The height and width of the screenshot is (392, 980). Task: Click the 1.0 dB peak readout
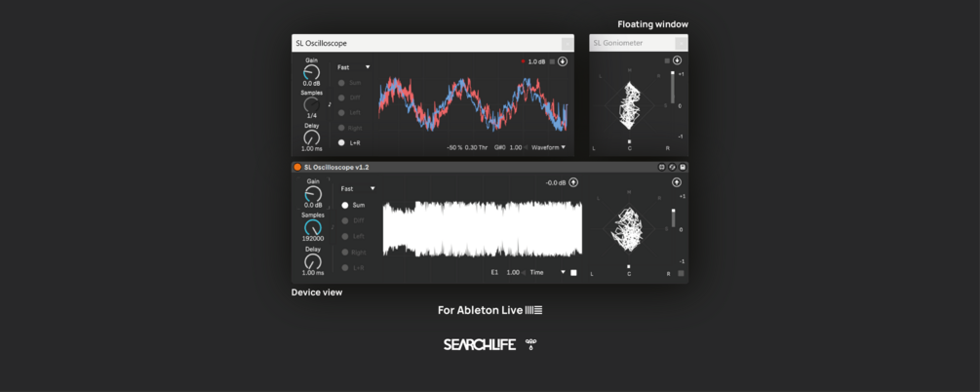click(x=537, y=61)
